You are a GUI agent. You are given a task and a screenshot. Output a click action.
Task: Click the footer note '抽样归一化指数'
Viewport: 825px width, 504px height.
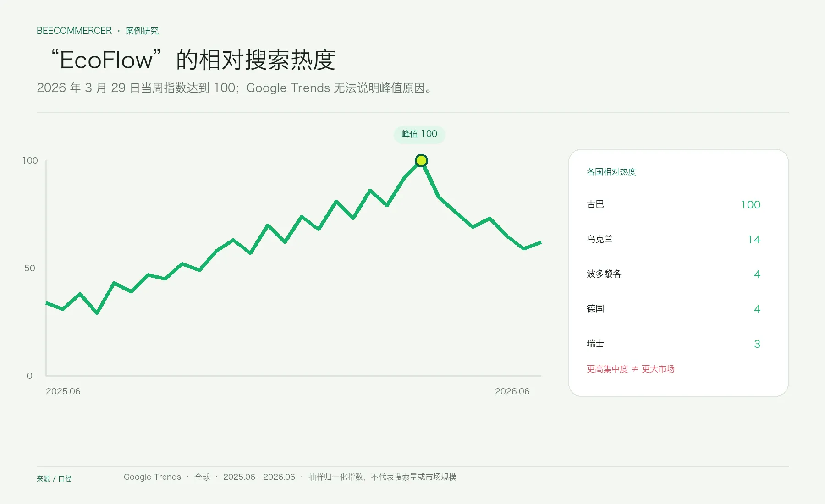point(335,477)
